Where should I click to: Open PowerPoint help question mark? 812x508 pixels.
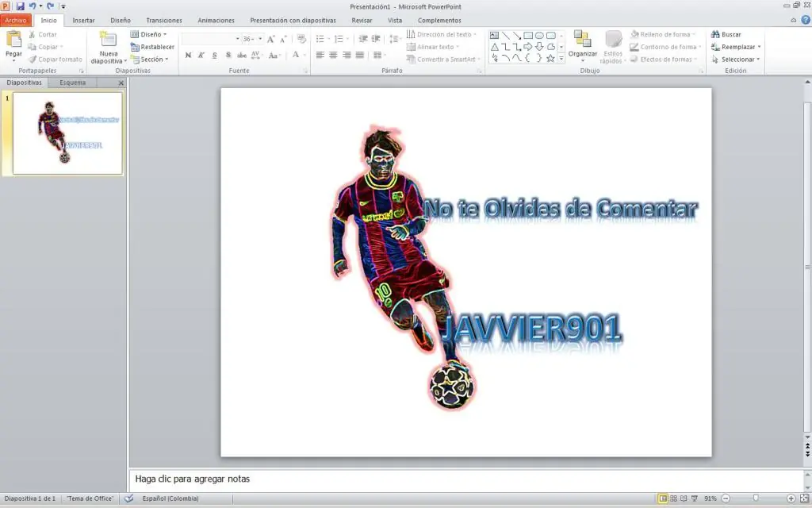tap(806, 20)
